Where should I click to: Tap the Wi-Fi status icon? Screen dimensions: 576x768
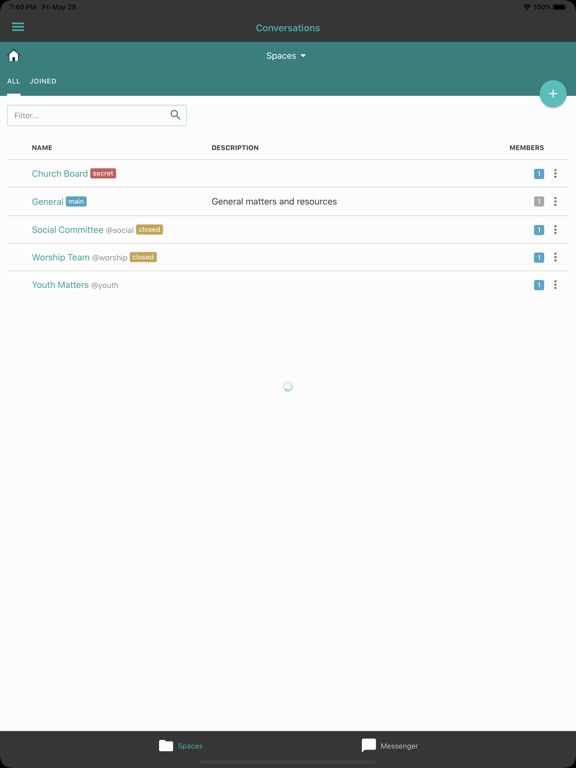pos(527,7)
